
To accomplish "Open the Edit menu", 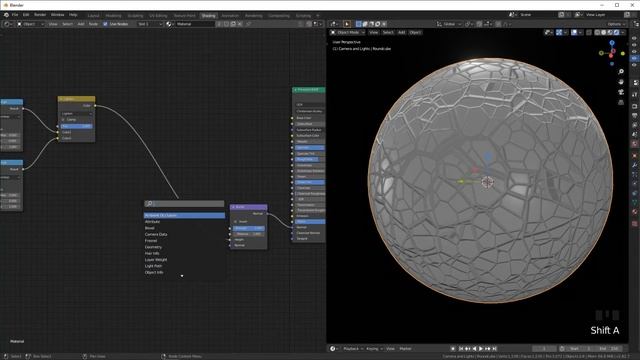I will coord(26,15).
